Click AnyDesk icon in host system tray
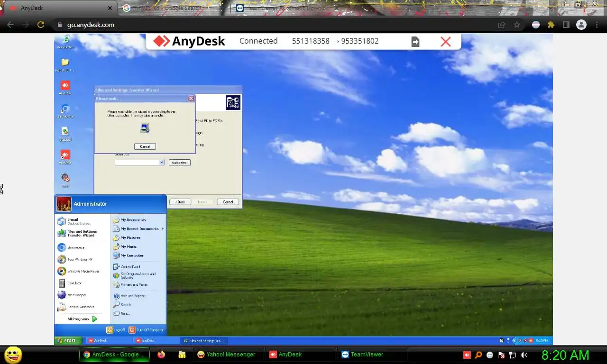The width and height of the screenshot is (607, 364). (467, 355)
